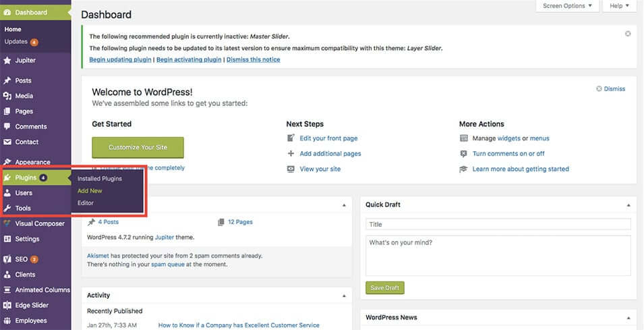Viewport: 644px width, 330px height.
Task: Click the Akismet link
Action: click(x=98, y=256)
